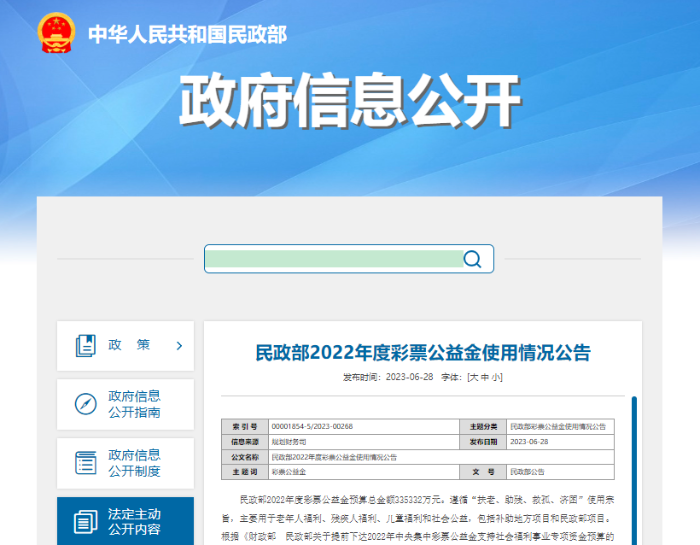This screenshot has width=700, height=545.
Task: Expand the 政策 menu chevron arrow
Action: 179,345
